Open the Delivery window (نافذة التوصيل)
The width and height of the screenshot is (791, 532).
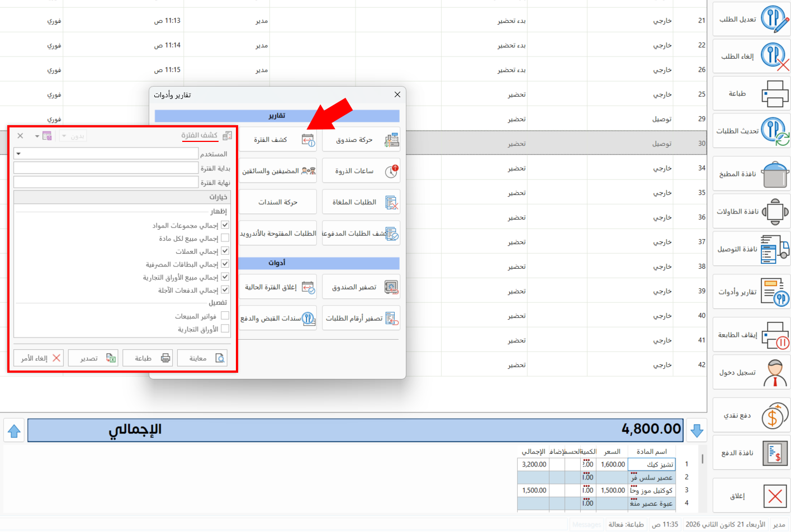752,249
